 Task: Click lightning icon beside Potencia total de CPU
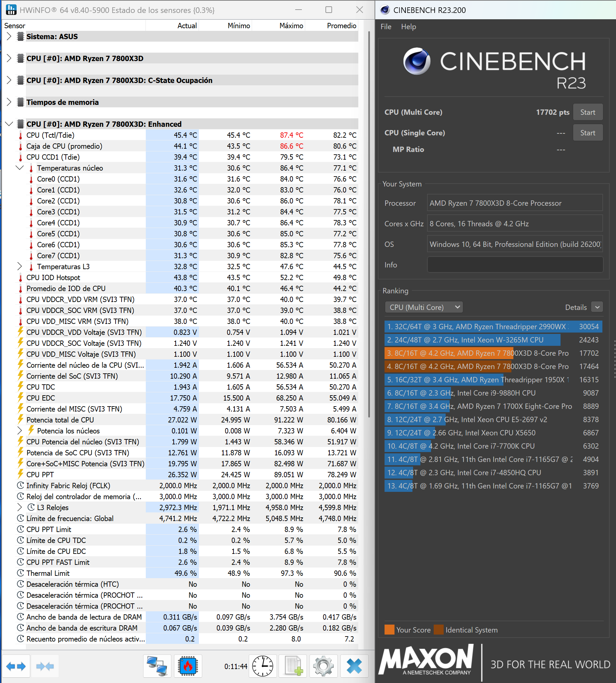(x=20, y=419)
